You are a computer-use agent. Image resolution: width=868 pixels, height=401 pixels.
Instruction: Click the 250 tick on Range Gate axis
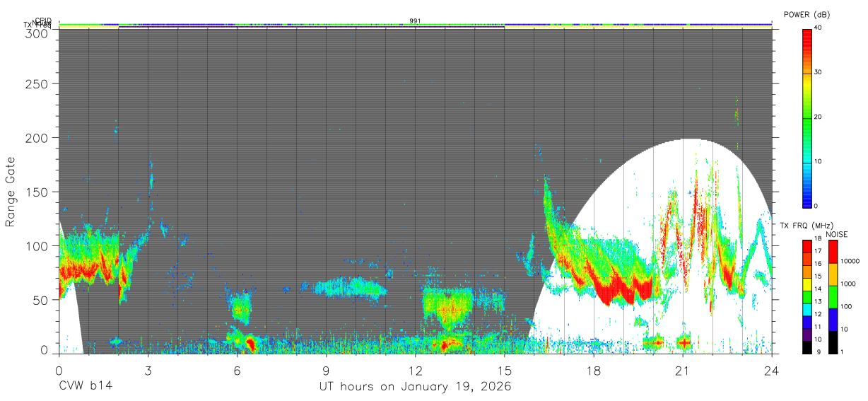click(37, 84)
